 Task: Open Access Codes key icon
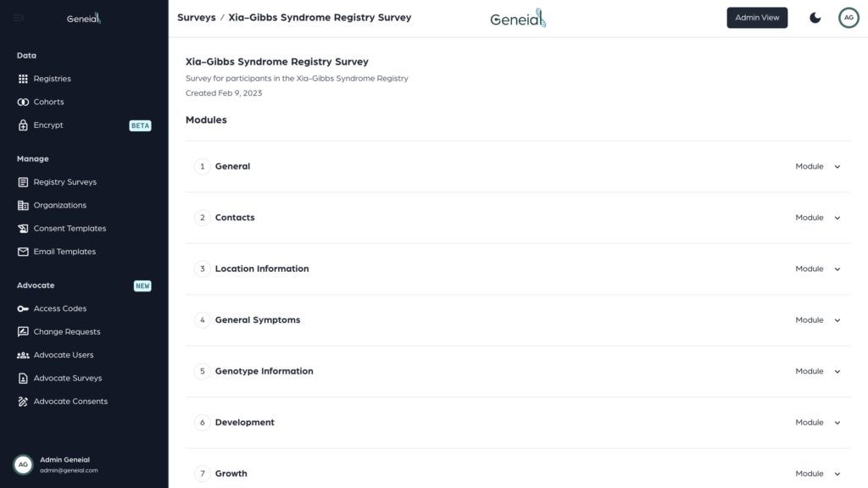(x=23, y=308)
